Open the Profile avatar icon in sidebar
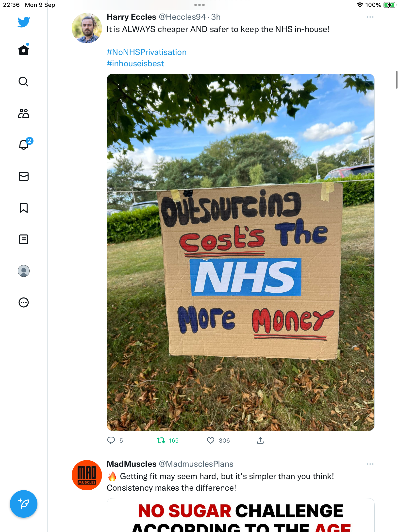 (24, 271)
